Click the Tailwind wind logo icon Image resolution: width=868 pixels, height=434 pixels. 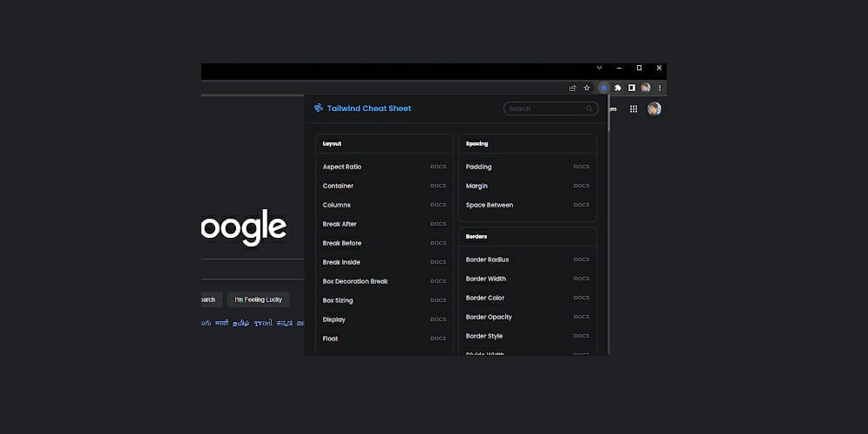pyautogui.click(x=319, y=108)
